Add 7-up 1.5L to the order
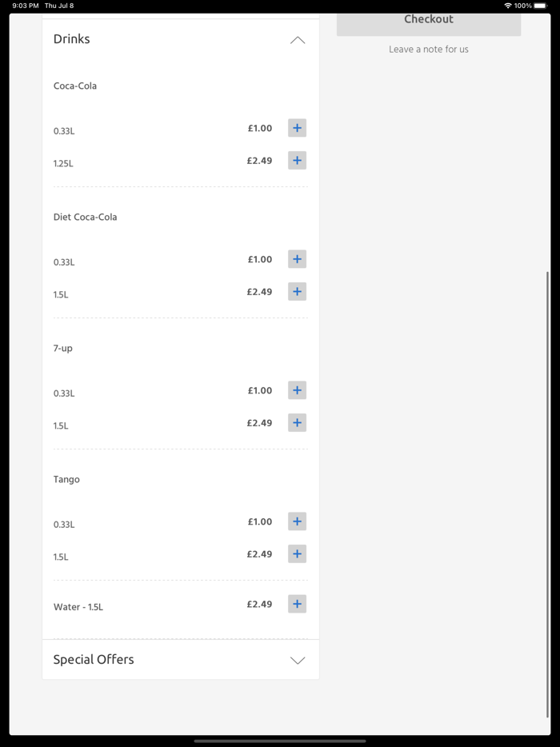 297,423
